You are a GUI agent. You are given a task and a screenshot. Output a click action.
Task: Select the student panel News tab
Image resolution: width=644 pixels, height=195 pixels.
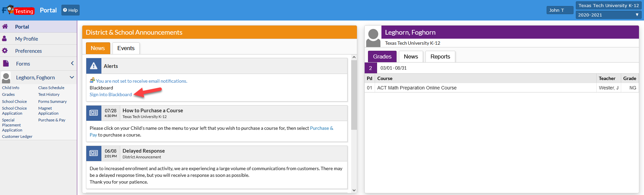point(411,56)
